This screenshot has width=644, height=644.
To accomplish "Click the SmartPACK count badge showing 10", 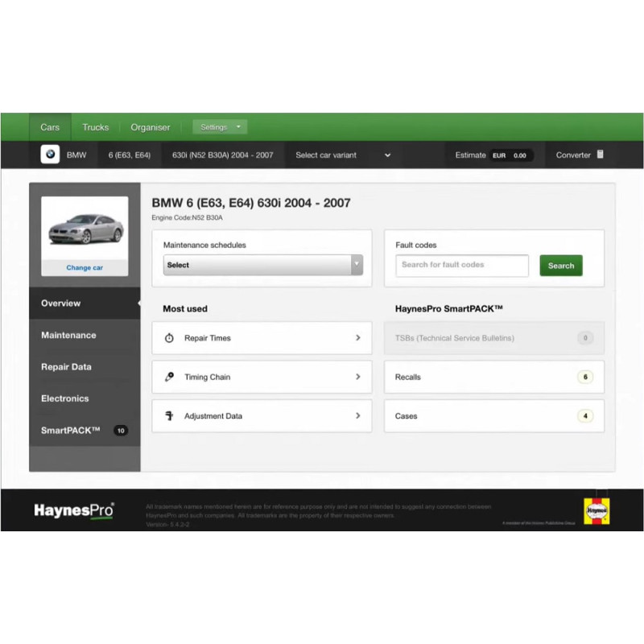I will pyautogui.click(x=121, y=430).
